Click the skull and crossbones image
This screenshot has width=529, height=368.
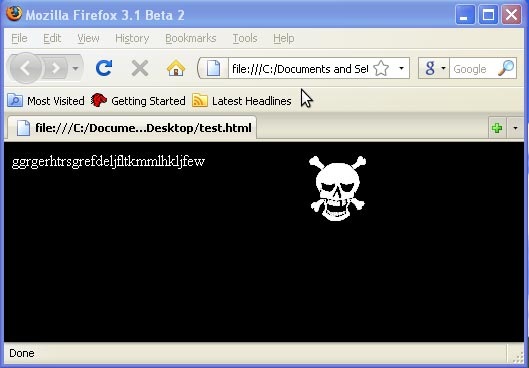click(337, 188)
